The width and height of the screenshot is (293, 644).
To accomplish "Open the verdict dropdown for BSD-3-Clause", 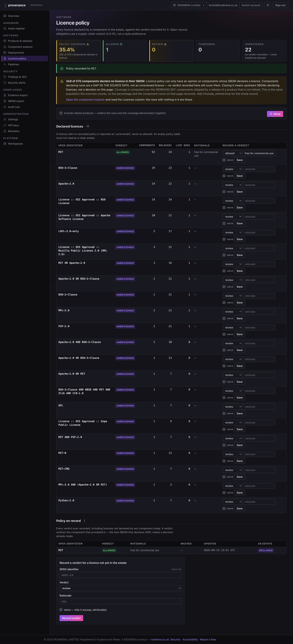I will point(232,169).
